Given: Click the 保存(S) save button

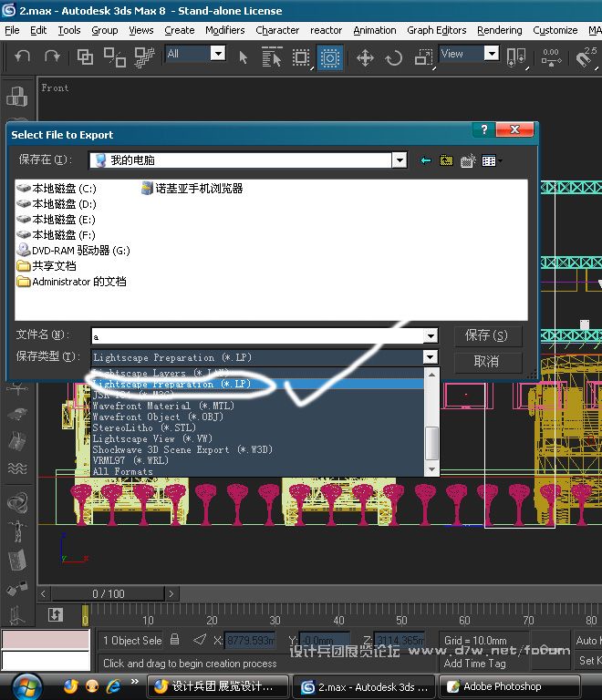Looking at the screenshot, I should (x=487, y=335).
